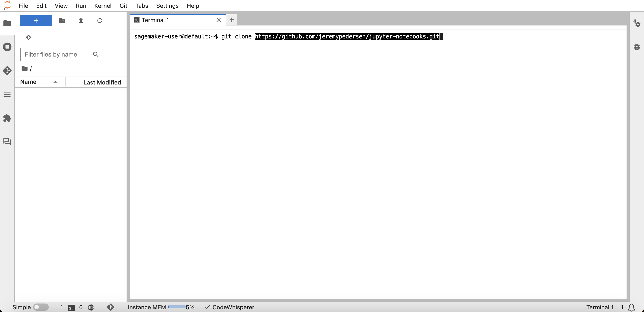Open the Kernel menu
The image size is (644, 312).
click(x=102, y=6)
